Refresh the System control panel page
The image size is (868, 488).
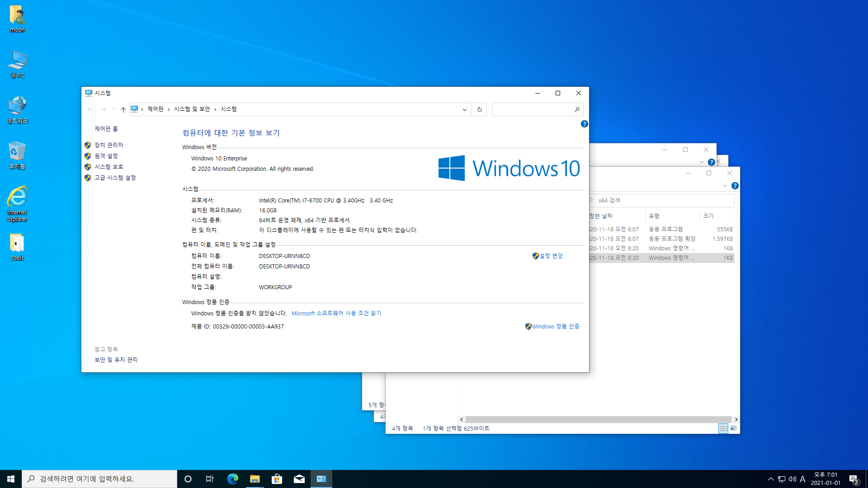pos(479,109)
